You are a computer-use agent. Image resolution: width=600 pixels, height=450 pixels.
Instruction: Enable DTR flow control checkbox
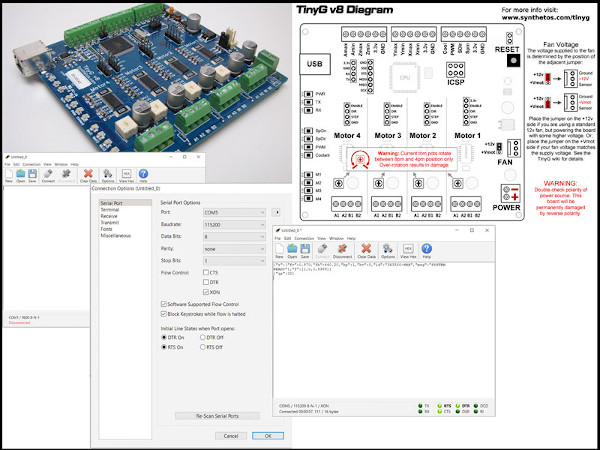click(206, 282)
